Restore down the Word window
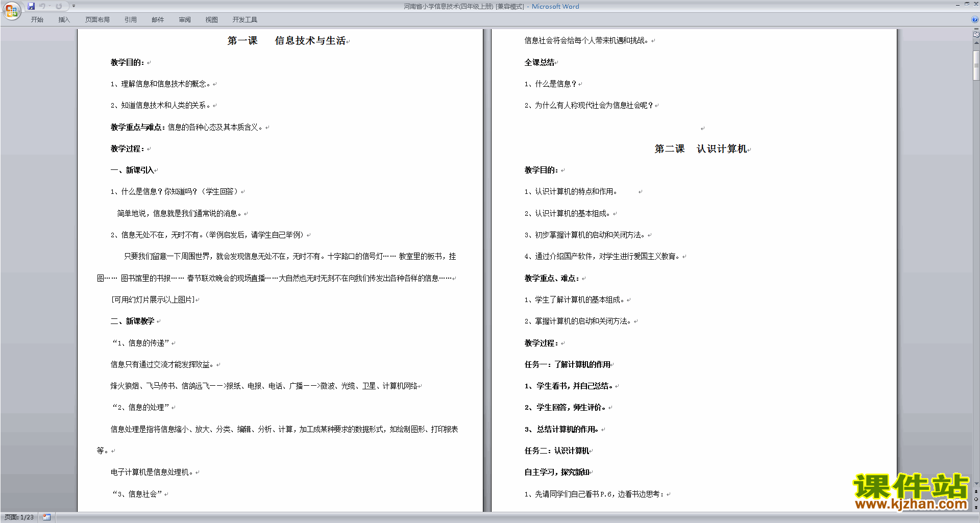This screenshot has height=523, width=980. (x=967, y=4)
